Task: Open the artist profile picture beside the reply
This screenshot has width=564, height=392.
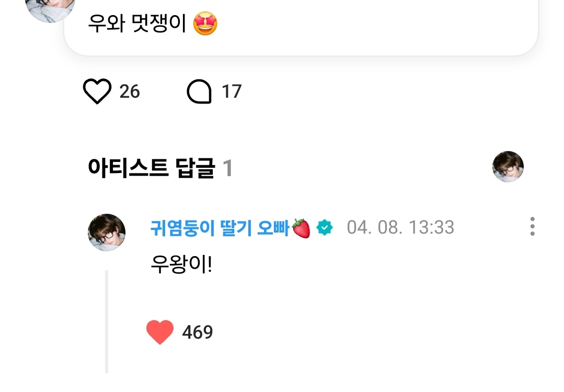Action: (x=107, y=232)
